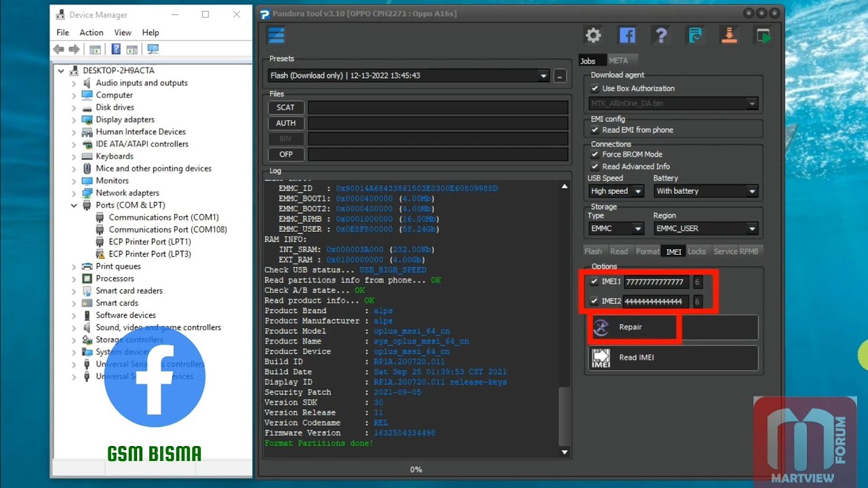Uncheck the IMEI2 checkbox
Screen dimensions: 868x488
594,301
